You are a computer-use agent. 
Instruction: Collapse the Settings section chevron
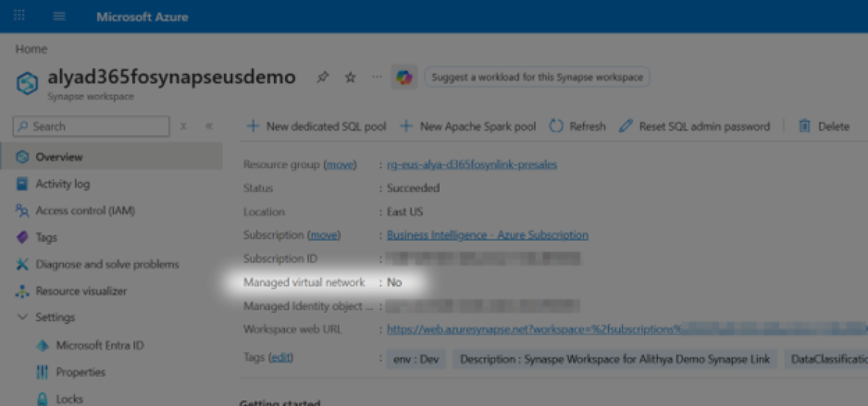[22, 317]
